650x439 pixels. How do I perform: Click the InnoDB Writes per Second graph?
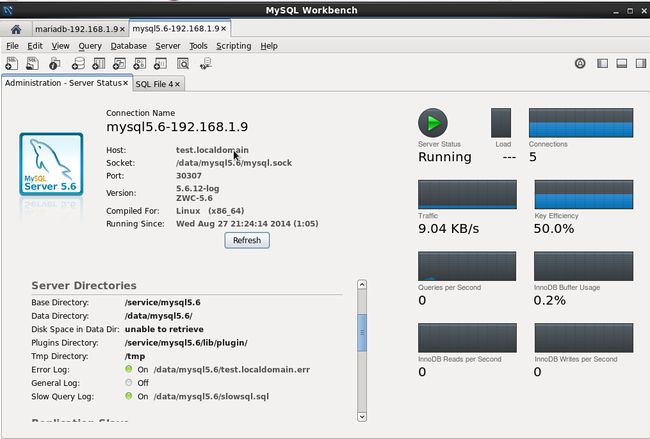[x=584, y=338]
